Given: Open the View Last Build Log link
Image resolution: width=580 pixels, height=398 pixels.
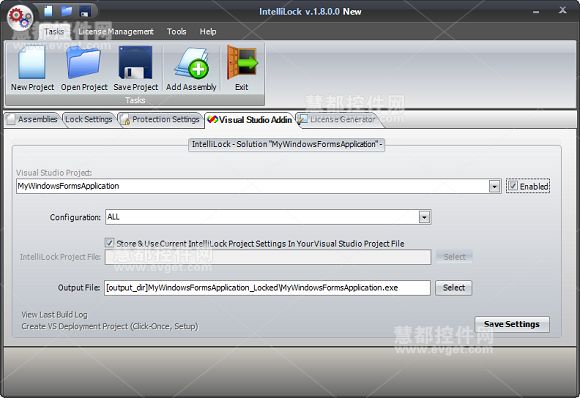Looking at the screenshot, I should pos(54,315).
